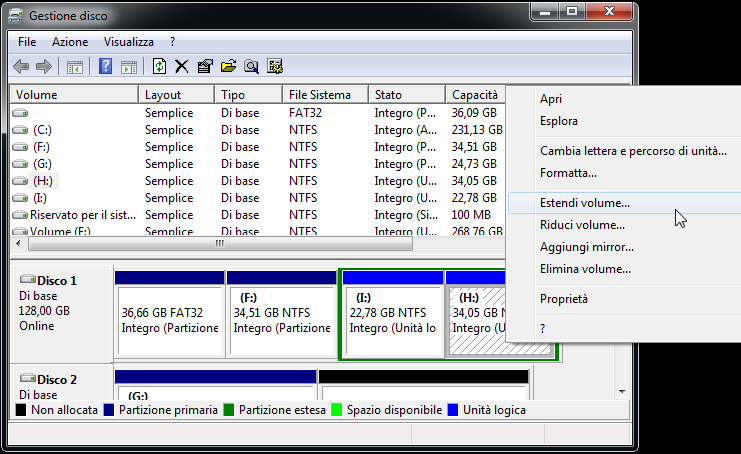The width and height of the screenshot is (741, 454).
Task: Sort by the Volume column header
Action: click(74, 94)
